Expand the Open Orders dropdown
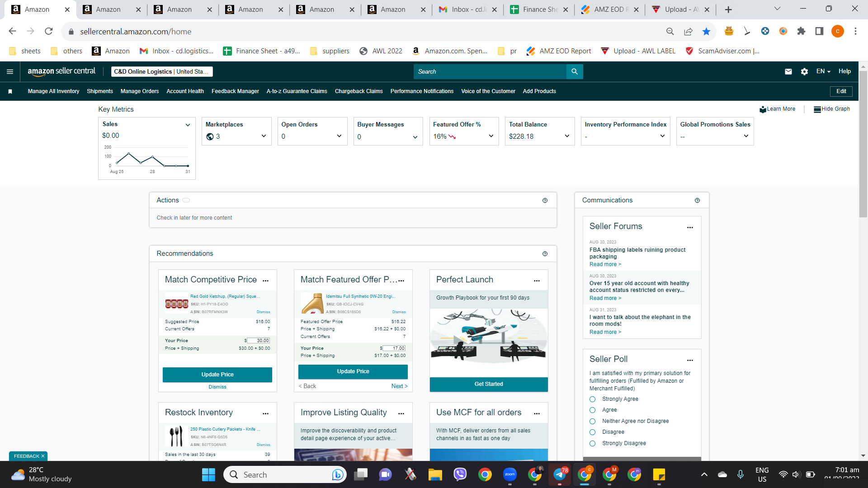Screen dimensions: 868x488 click(339, 136)
